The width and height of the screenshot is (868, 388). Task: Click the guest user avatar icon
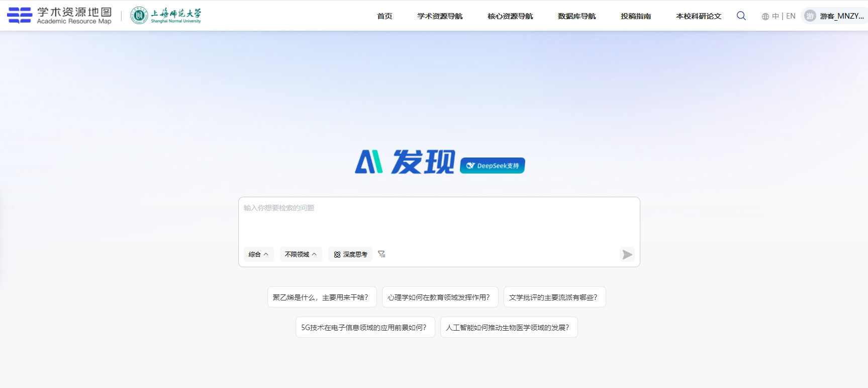810,16
